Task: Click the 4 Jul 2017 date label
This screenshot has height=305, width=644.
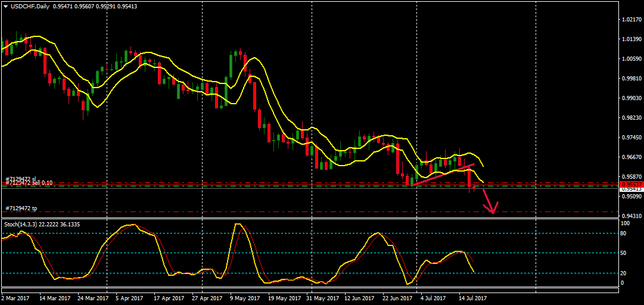Action: pyautogui.click(x=434, y=298)
